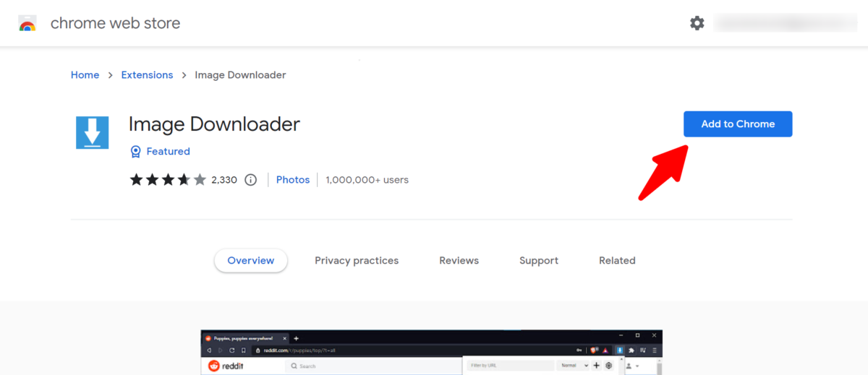The image size is (868, 375).
Task: Select the Related tab
Action: pos(617,261)
